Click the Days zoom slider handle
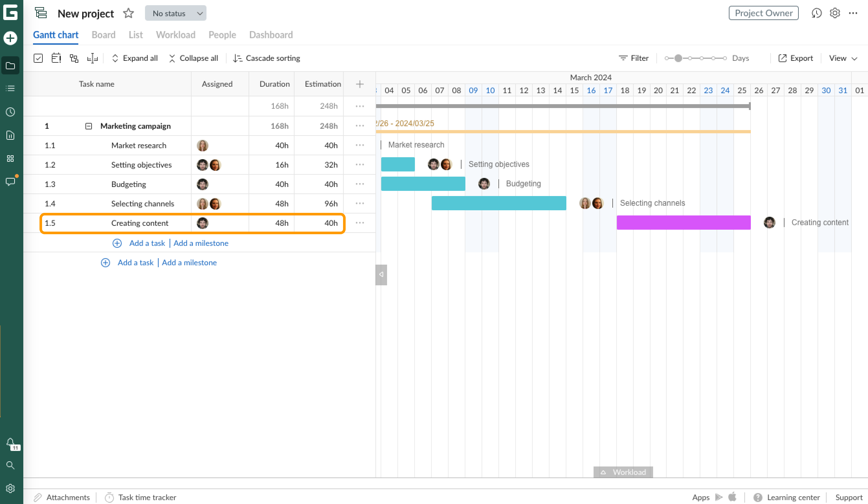Image resolution: width=868 pixels, height=504 pixels. [x=678, y=58]
